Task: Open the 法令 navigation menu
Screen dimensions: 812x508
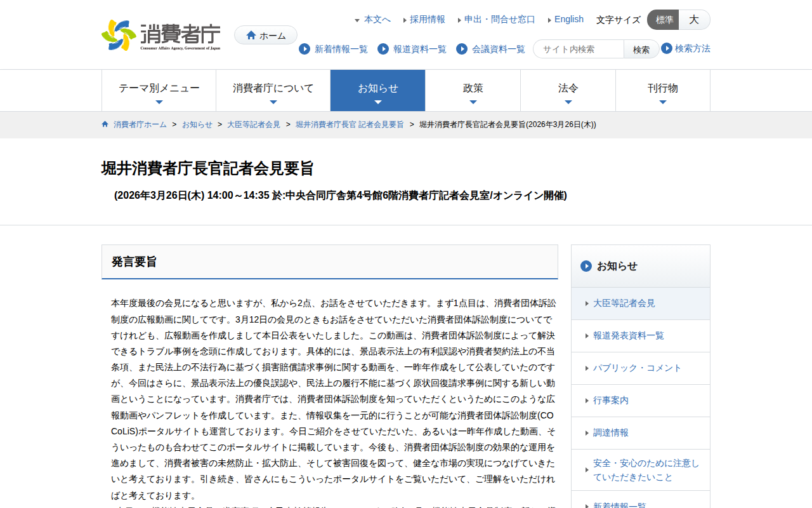Action: 568,90
